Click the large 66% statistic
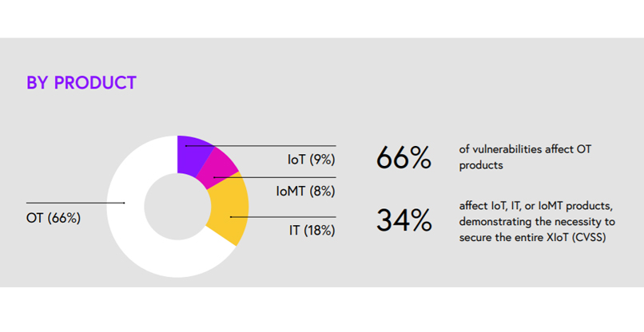Screen dimensions: 644x332 pyautogui.click(x=403, y=158)
